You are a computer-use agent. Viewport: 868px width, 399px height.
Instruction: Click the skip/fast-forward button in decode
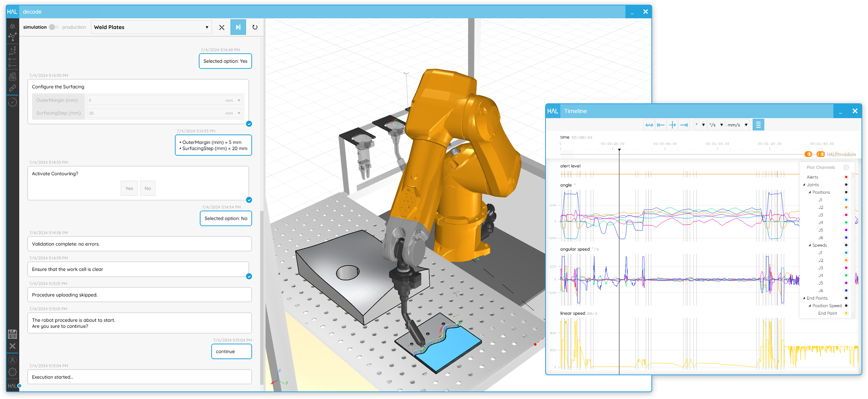click(x=237, y=26)
